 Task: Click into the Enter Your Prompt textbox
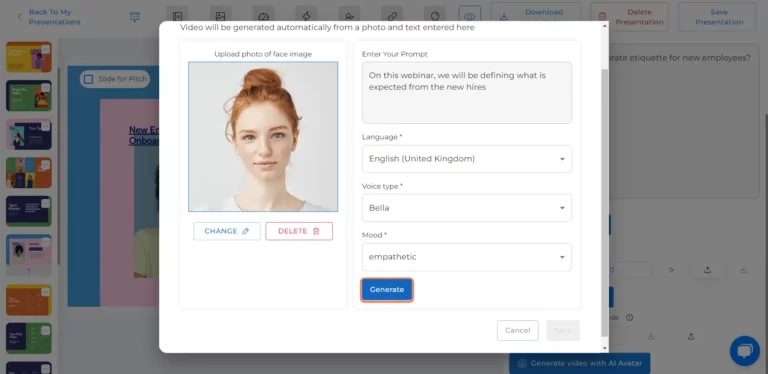click(467, 93)
